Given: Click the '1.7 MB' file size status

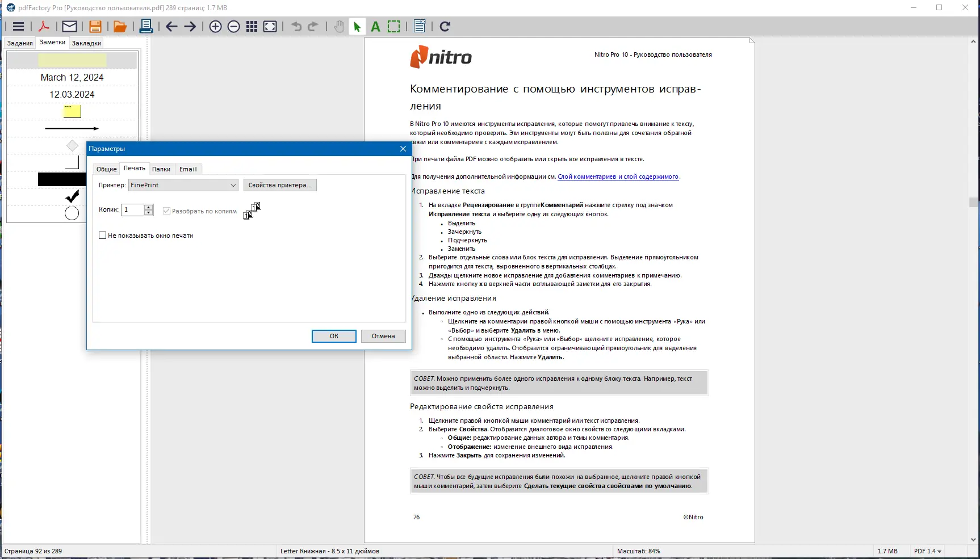Looking at the screenshot, I should click(887, 551).
